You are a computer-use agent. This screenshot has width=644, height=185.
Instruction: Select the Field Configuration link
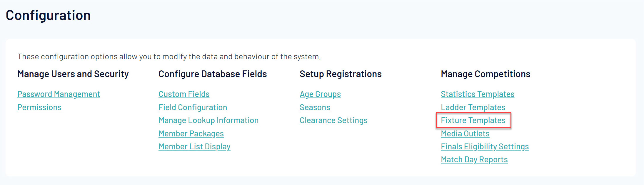click(193, 108)
